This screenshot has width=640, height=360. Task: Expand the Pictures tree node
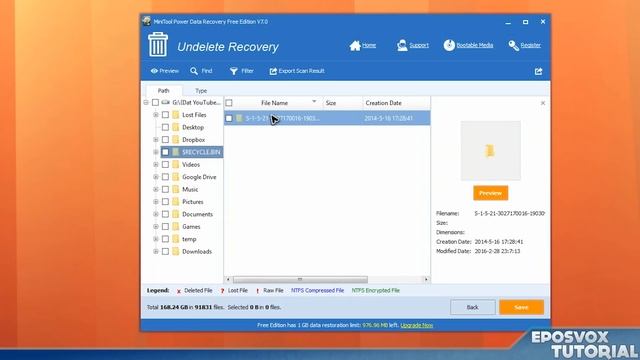[156, 202]
